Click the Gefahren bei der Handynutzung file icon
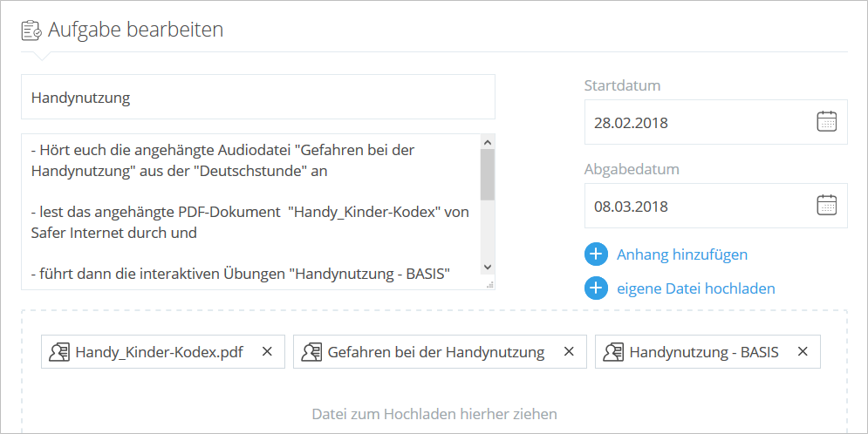This screenshot has width=868, height=434. click(x=311, y=351)
